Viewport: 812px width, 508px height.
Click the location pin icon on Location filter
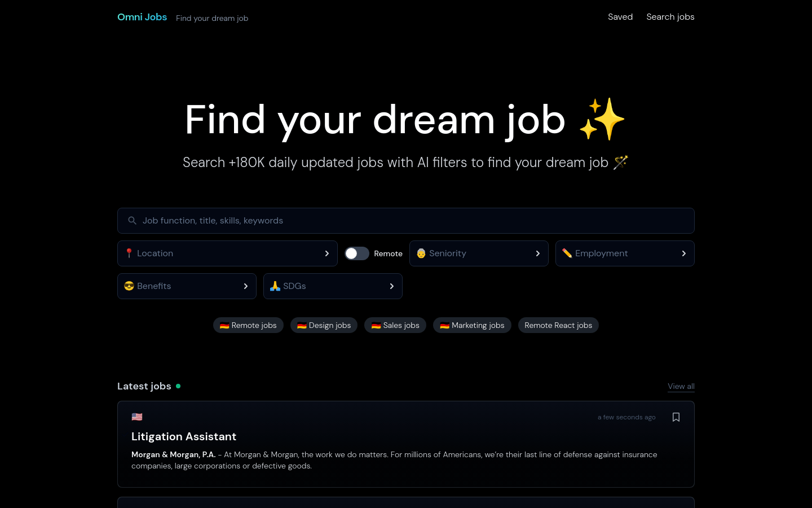tap(129, 253)
